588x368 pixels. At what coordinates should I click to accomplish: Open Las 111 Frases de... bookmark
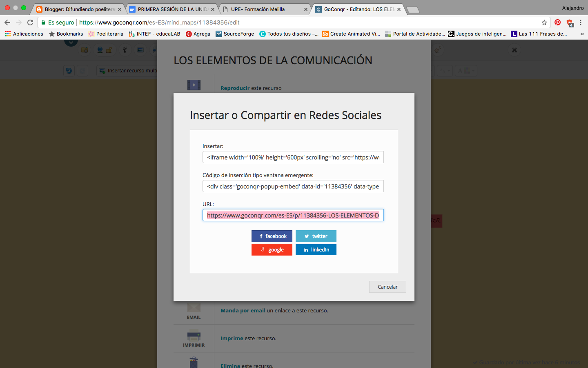point(539,34)
